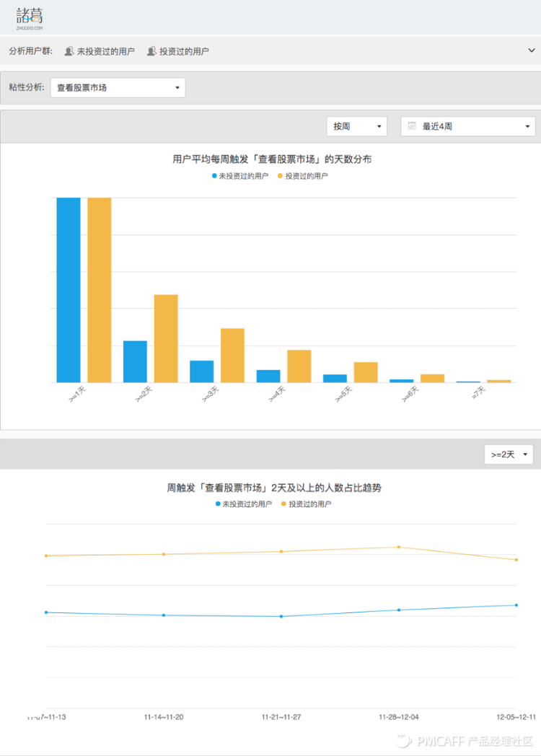The width and height of the screenshot is (541, 756).
Task: Click blue line point at 11-21~11-27
Action: [281, 616]
